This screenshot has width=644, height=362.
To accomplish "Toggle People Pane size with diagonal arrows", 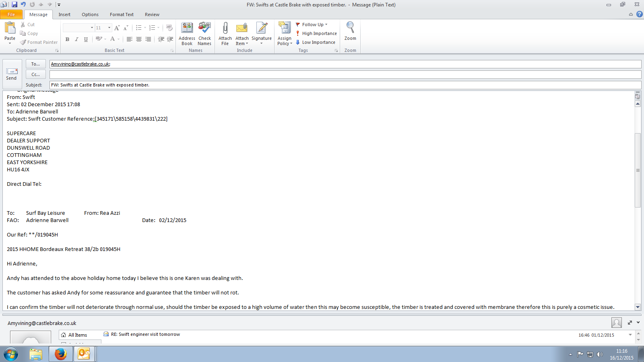I will [x=630, y=323].
